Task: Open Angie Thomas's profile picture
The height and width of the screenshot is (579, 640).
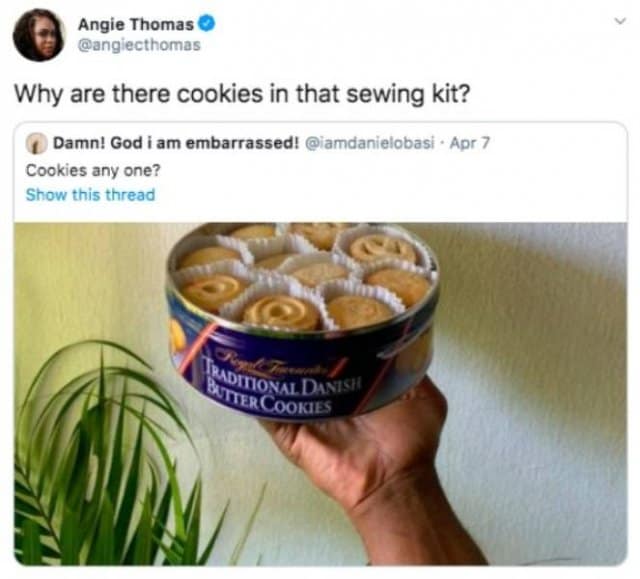Action: point(39,35)
